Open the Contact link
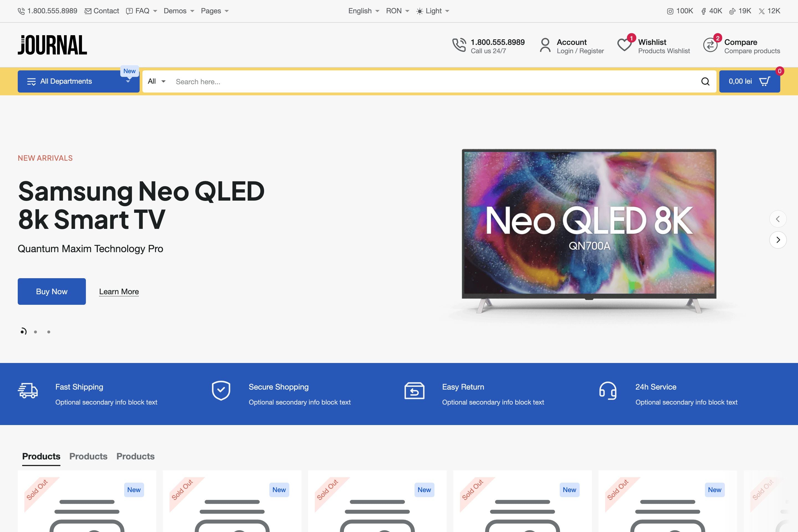The width and height of the screenshot is (798, 532). point(102,11)
